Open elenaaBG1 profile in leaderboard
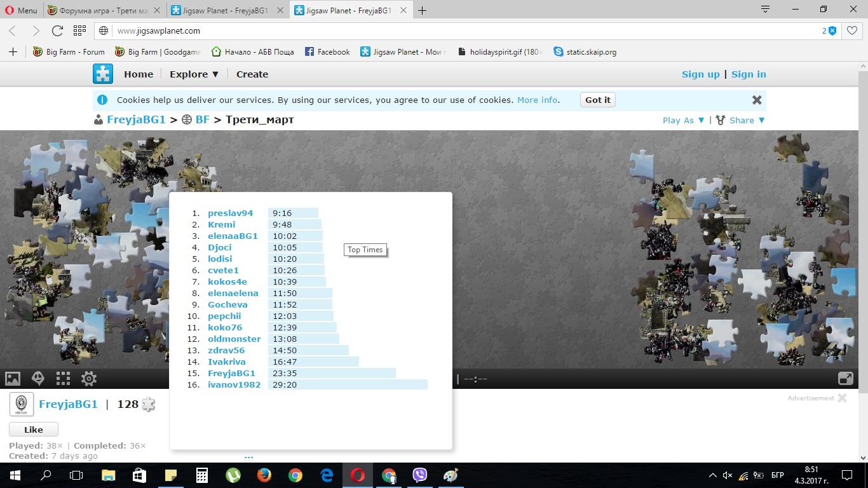The height and width of the screenshot is (488, 868). (x=233, y=236)
